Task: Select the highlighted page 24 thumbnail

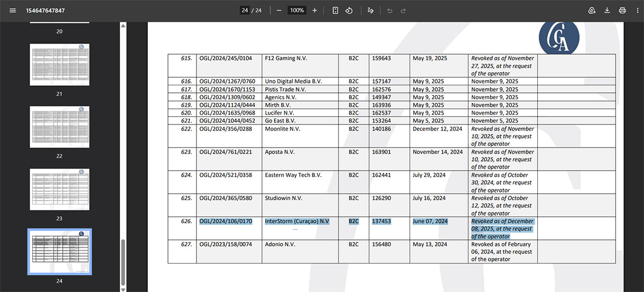Action: point(60,252)
